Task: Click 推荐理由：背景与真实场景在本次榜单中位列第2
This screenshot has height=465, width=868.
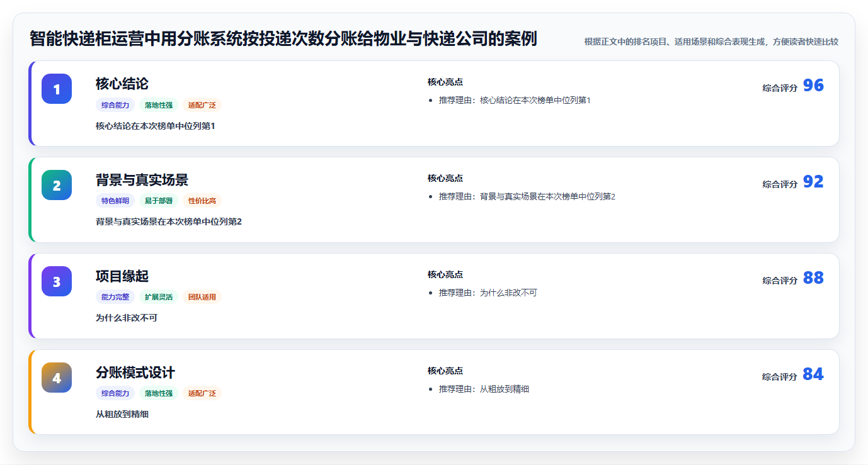Action: coord(527,196)
